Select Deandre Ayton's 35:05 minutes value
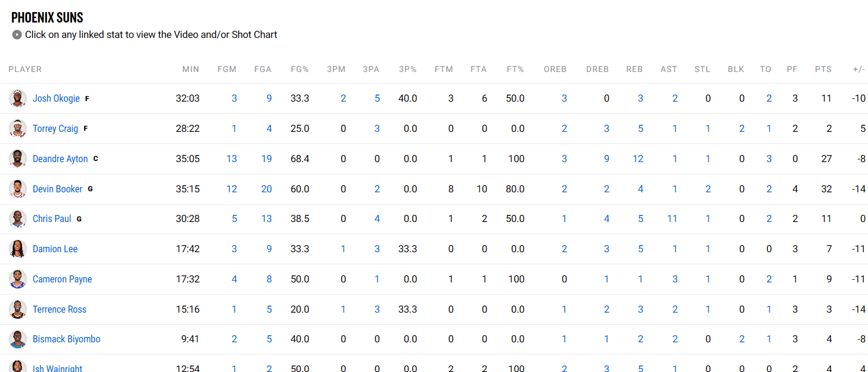Screen dimensions: 868x372 pyautogui.click(x=188, y=159)
